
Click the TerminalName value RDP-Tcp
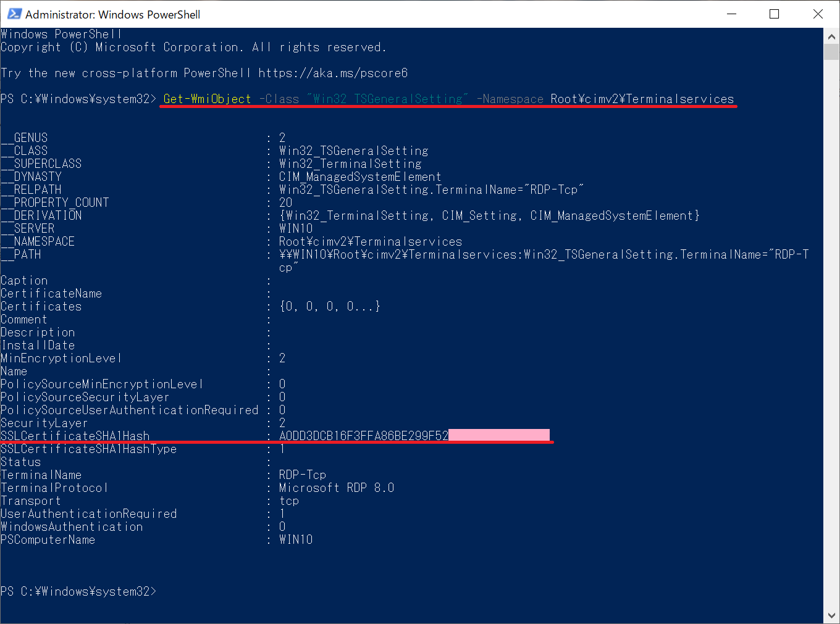[x=303, y=475]
